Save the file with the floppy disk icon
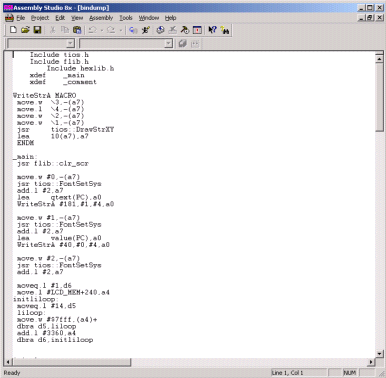The image size is (386, 378). pyautogui.click(x=37, y=30)
